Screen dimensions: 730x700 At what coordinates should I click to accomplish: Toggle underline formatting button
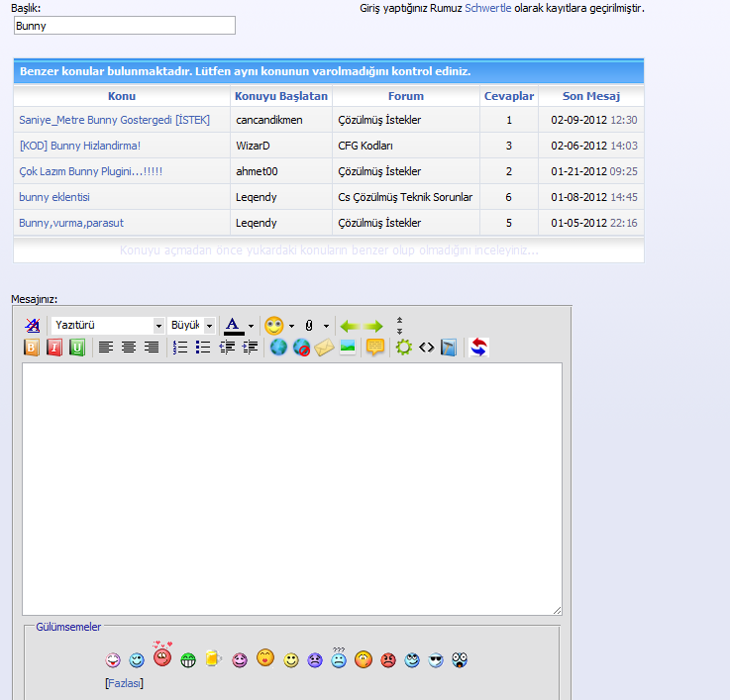tap(77, 348)
